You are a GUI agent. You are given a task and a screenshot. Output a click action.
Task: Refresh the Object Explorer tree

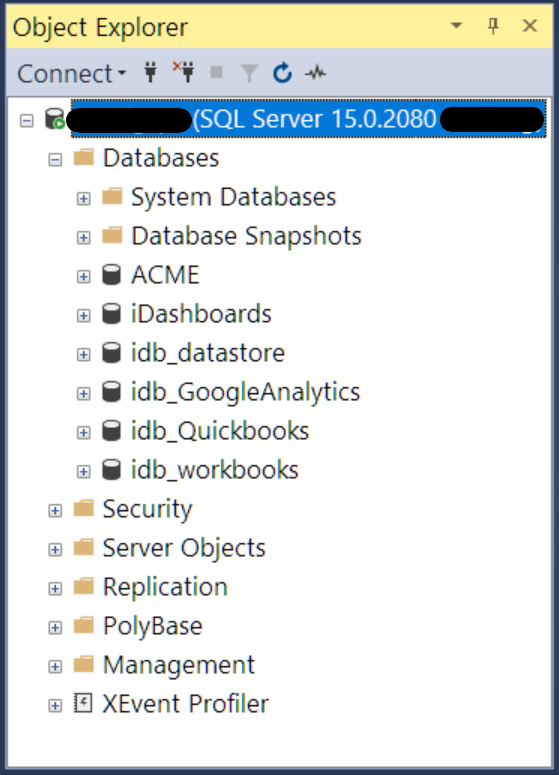(282, 73)
